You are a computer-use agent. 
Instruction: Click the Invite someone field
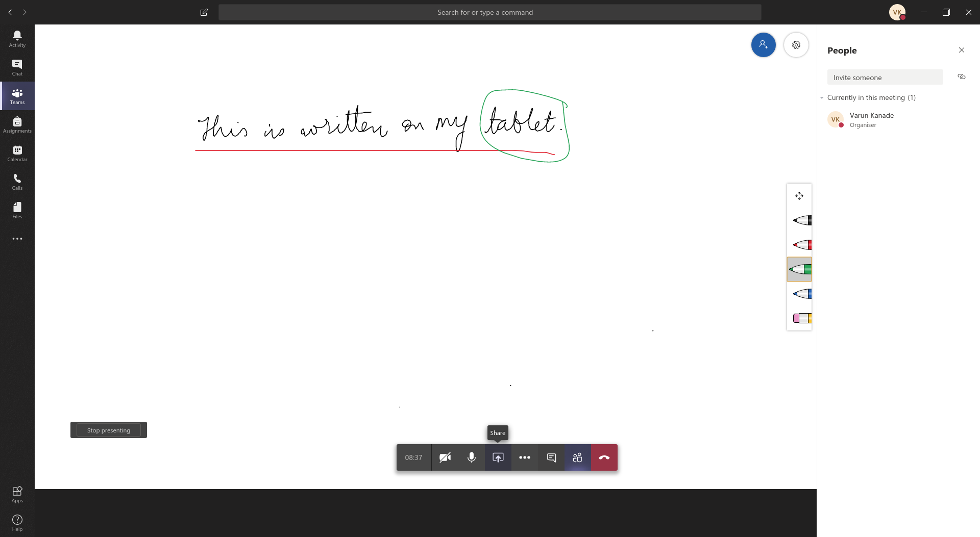(x=885, y=78)
